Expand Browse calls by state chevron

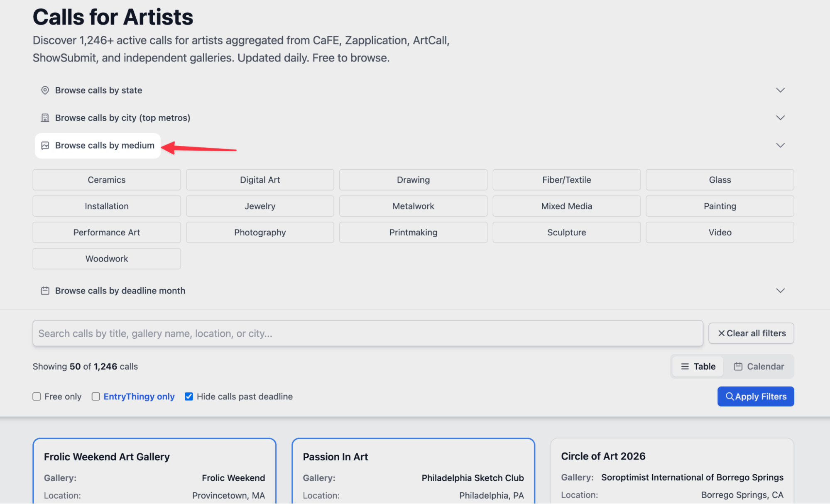point(780,90)
